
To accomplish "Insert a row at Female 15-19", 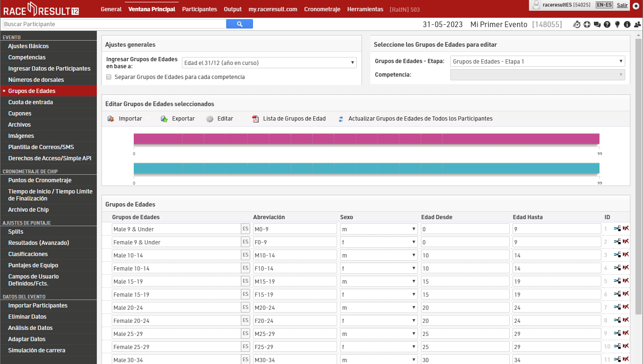I will [x=617, y=294].
